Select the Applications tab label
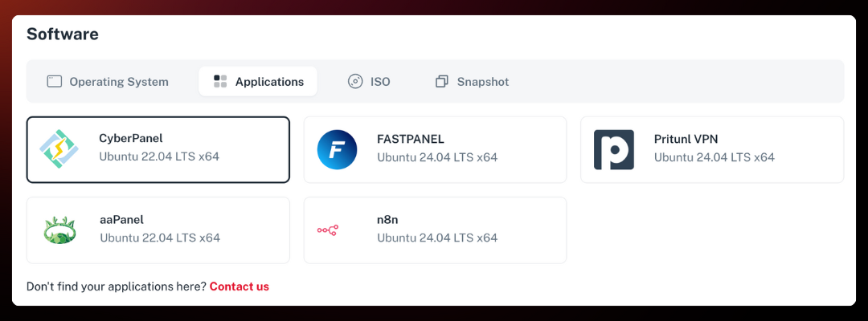Viewport: 868px width, 321px height. pos(269,82)
